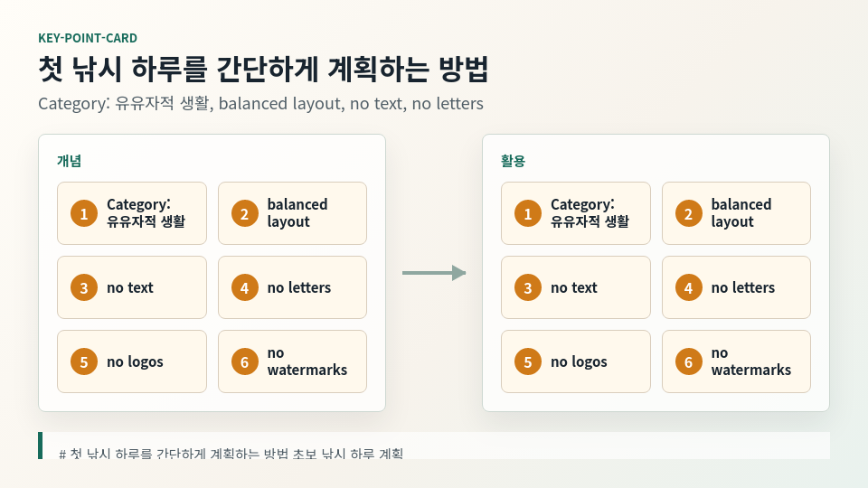Click the KEY-POINT-CARD label
868x488 pixels.
pos(88,38)
